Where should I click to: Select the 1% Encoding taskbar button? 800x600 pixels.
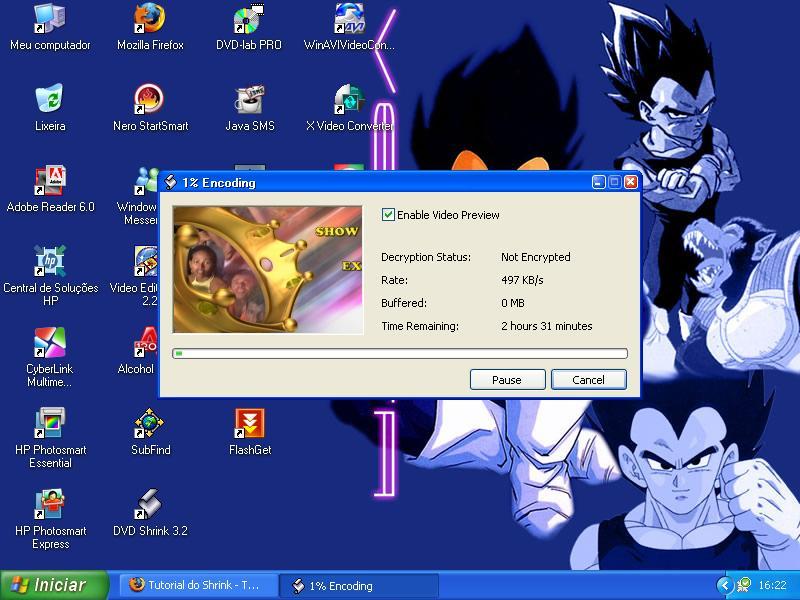[359, 586]
